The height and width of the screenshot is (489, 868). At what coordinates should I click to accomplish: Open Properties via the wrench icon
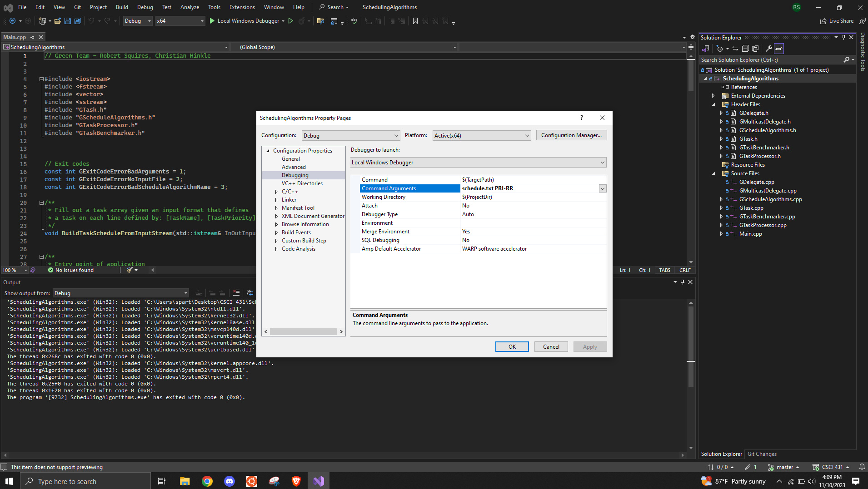point(769,49)
